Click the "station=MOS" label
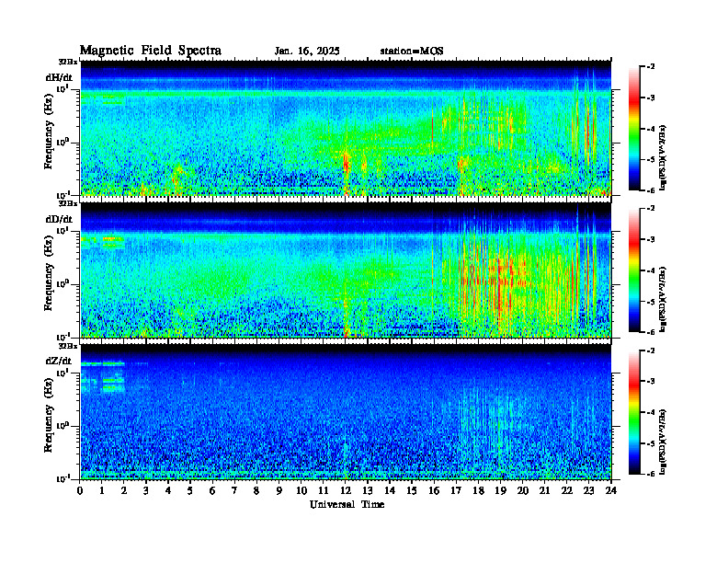The width and height of the screenshot is (728, 563). tap(412, 52)
